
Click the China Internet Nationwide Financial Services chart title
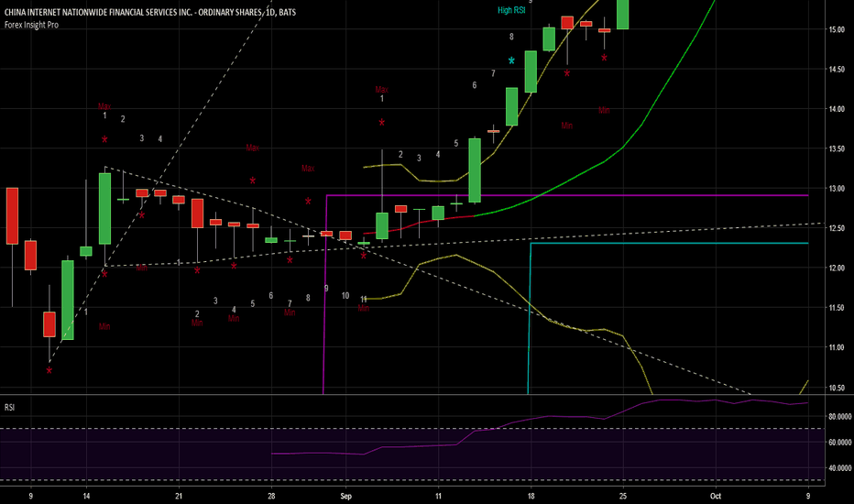[150, 12]
